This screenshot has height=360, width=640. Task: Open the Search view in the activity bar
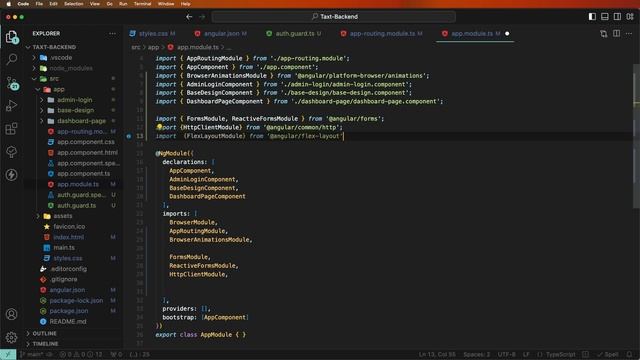click(11, 60)
